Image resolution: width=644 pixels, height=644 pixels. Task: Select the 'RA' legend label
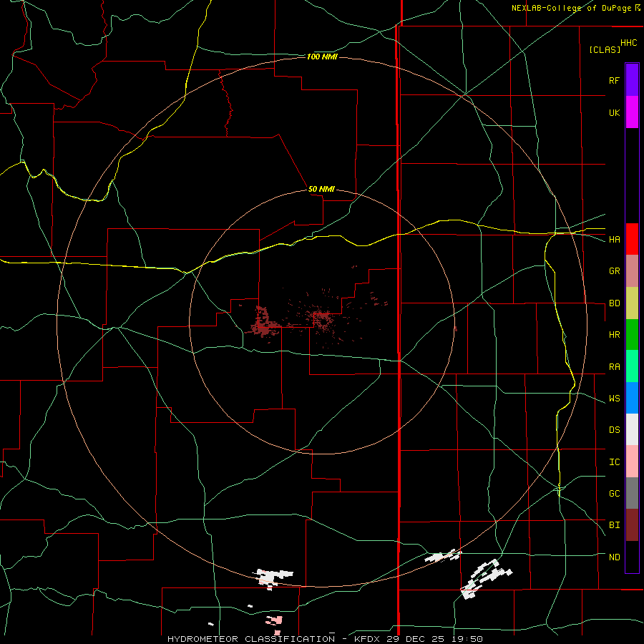point(614,367)
